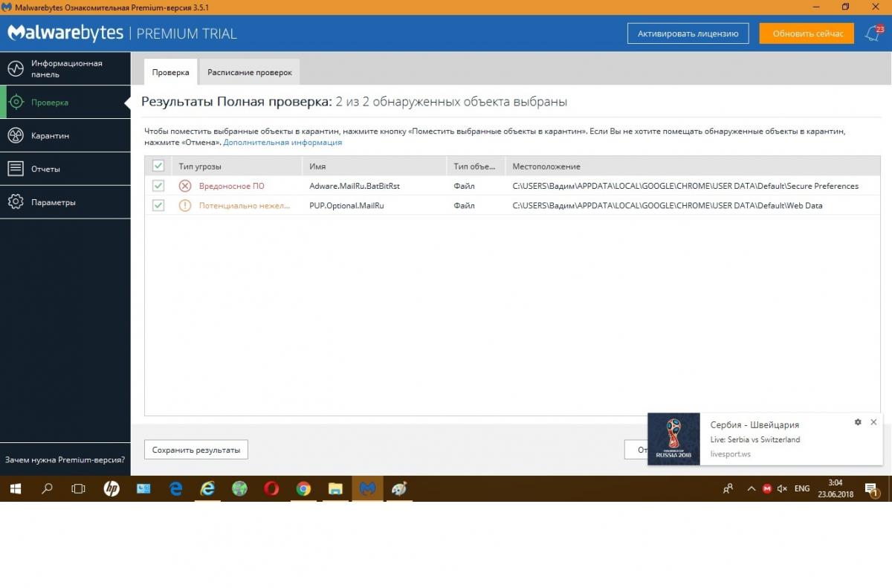
Task: Open Google Chrome from taskbar
Action: [x=303, y=488]
